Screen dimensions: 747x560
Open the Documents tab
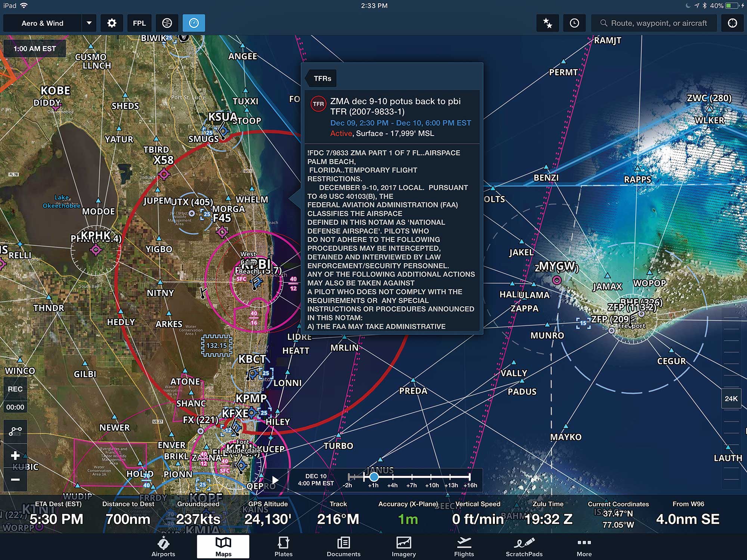coord(344,547)
